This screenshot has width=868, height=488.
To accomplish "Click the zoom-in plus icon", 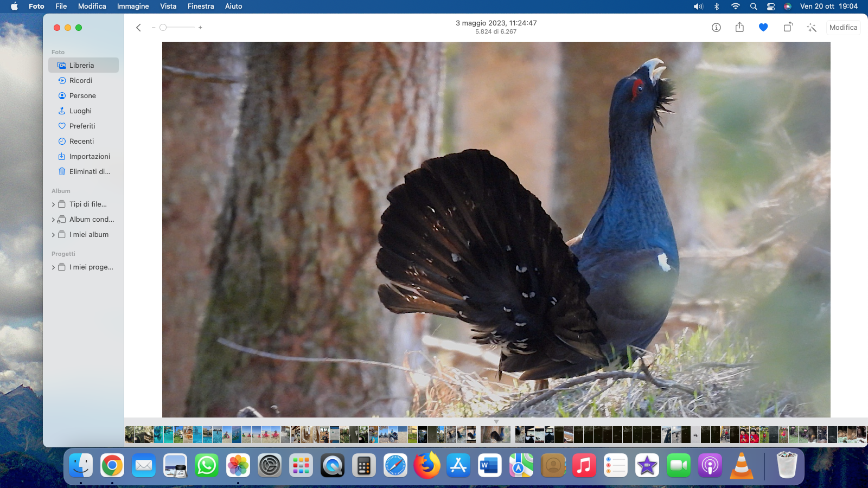I will (200, 28).
